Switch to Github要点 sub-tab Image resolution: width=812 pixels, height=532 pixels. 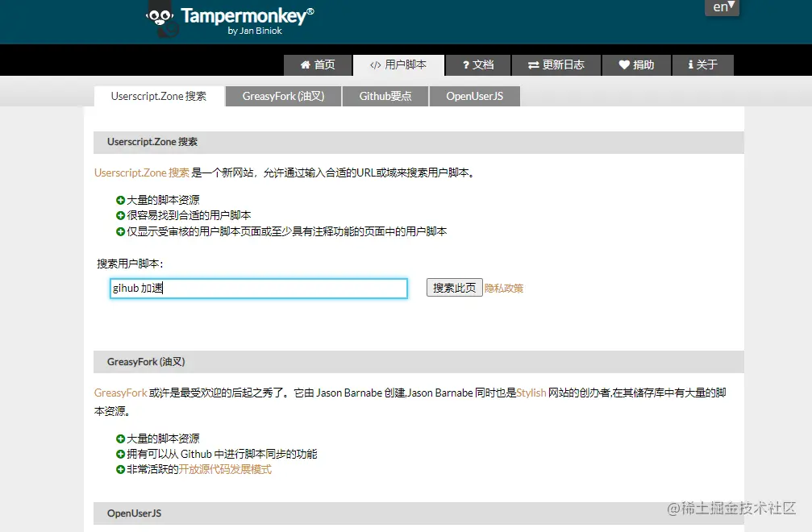coord(385,96)
